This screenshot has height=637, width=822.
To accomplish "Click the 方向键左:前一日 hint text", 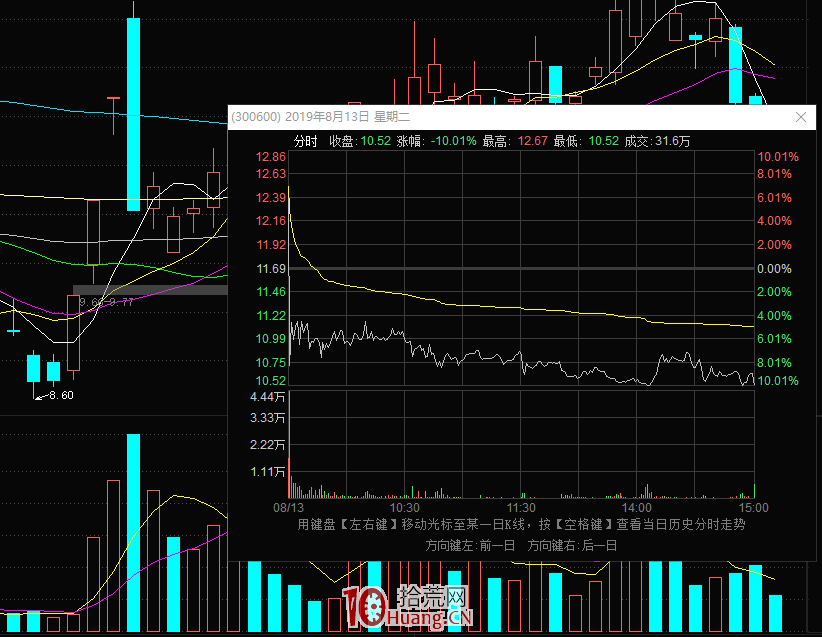I will (470, 545).
